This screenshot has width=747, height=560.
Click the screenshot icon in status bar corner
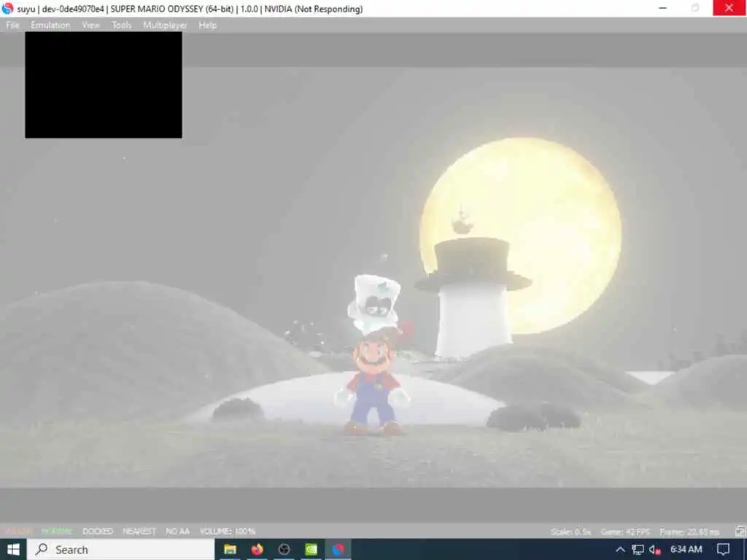coord(740,531)
